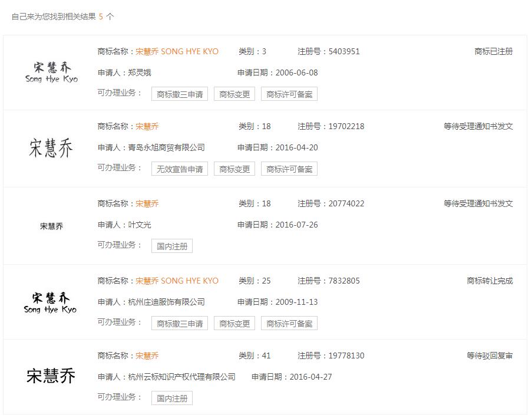Click 类别：18 for registration 19702218
This screenshot has height=418, width=532.
(255, 126)
